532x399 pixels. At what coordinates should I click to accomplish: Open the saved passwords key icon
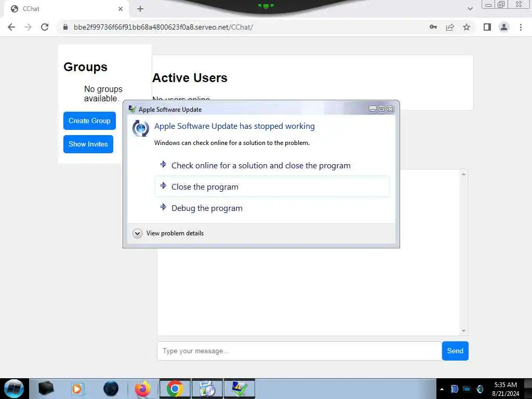433,27
